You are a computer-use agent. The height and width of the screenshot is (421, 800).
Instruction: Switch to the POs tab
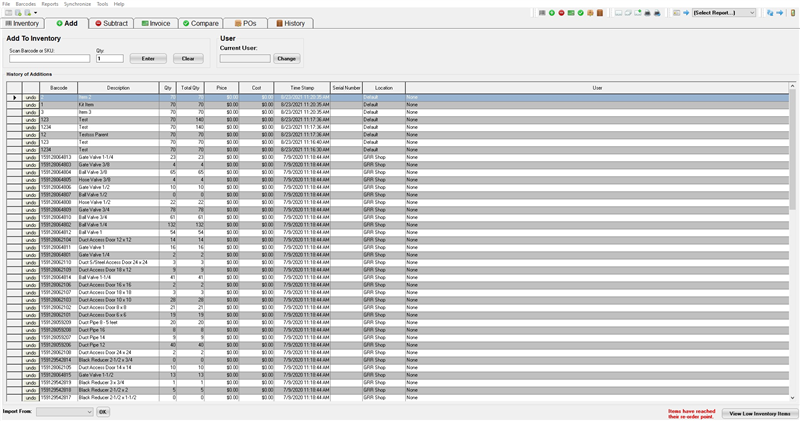(245, 23)
